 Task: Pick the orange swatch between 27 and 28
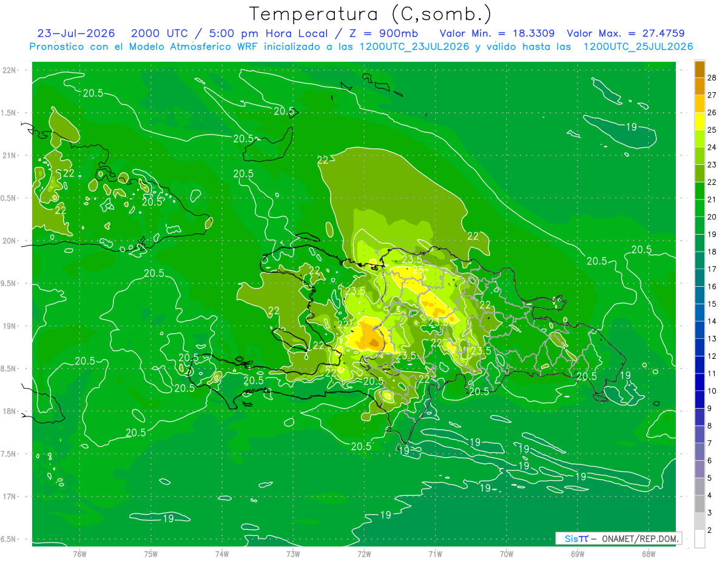pos(699,87)
